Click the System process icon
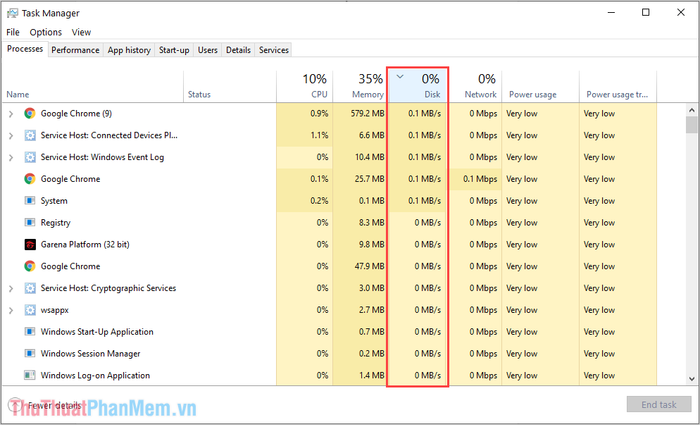The width and height of the screenshot is (700, 425). point(30,200)
